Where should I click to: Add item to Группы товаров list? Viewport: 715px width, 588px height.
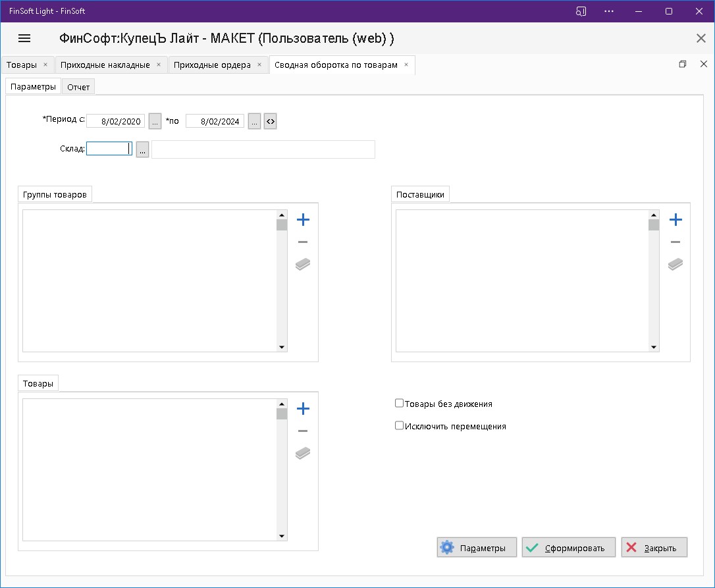point(303,220)
